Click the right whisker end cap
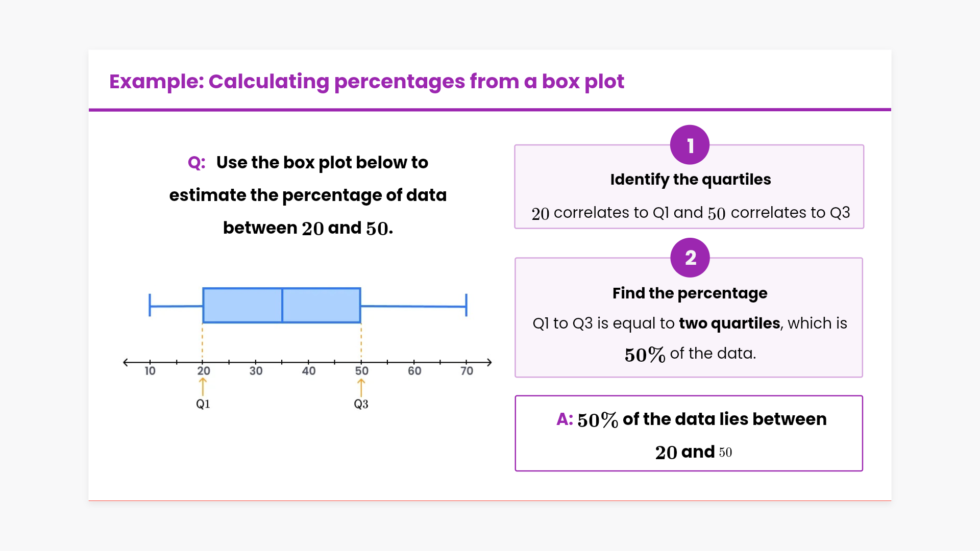 466,305
